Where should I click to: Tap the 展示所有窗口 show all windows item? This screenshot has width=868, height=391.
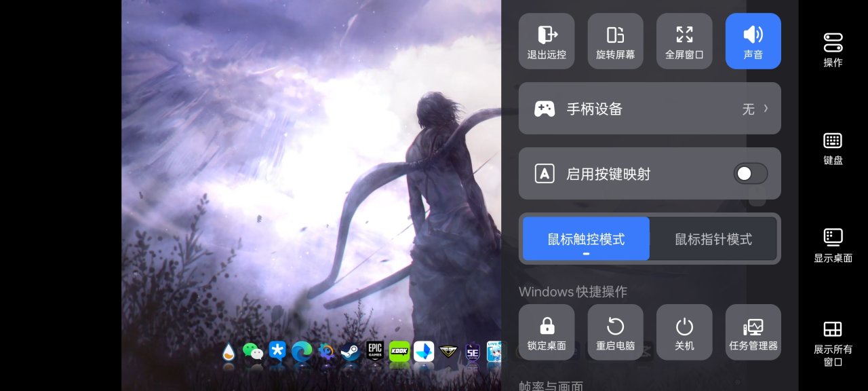pyautogui.click(x=833, y=343)
